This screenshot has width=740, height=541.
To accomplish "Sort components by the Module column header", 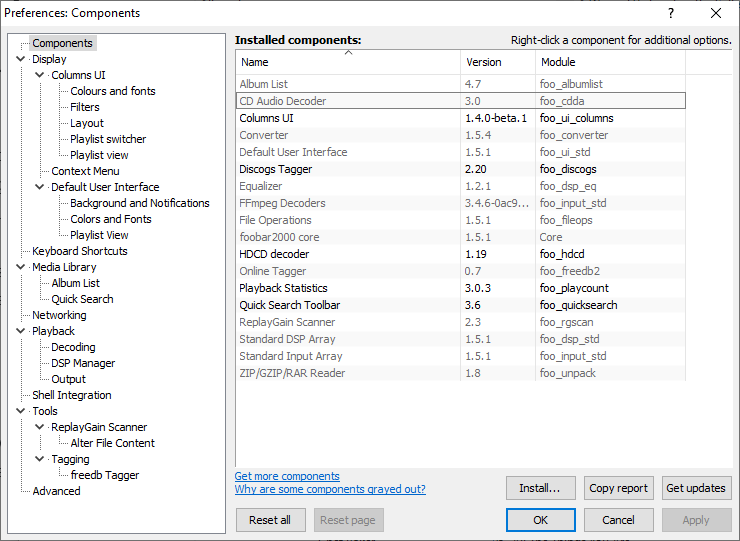I will tap(610, 62).
